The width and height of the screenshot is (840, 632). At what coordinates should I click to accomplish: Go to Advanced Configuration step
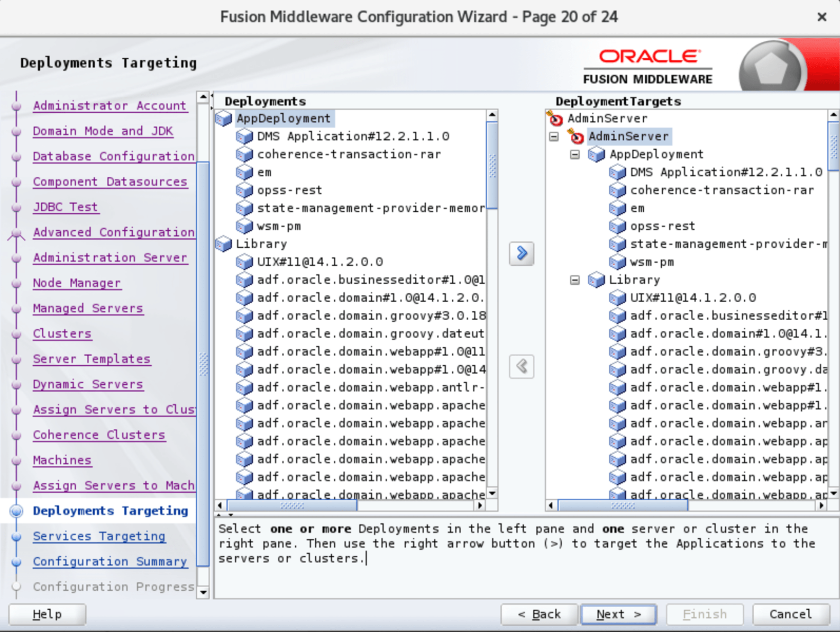coord(114,232)
